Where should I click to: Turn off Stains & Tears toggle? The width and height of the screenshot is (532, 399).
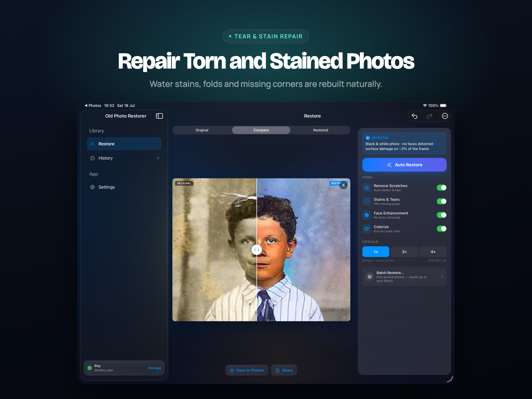441,201
